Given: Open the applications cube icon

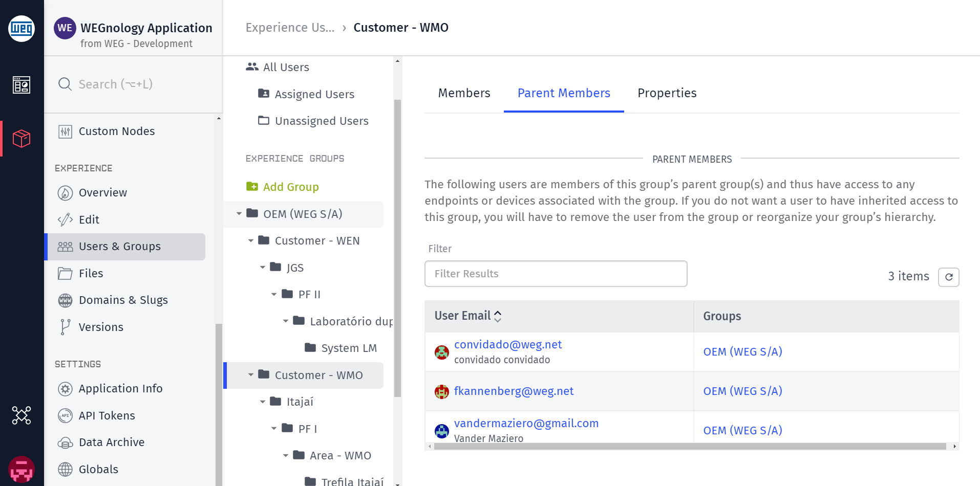Looking at the screenshot, I should pos(22,138).
